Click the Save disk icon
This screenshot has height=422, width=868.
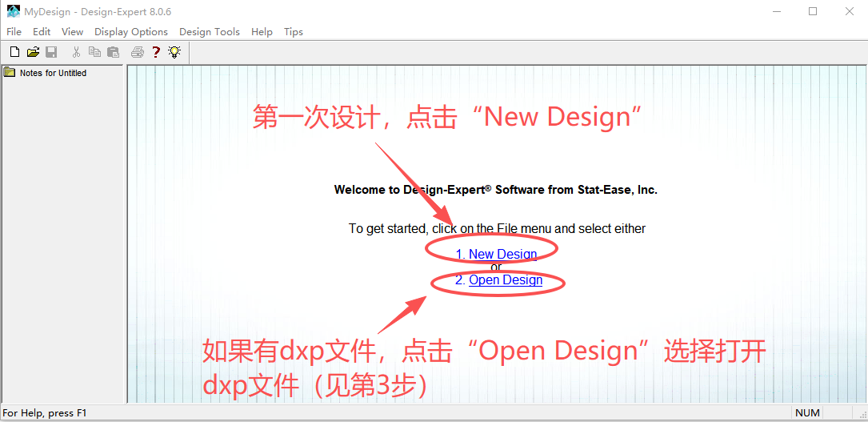click(51, 52)
